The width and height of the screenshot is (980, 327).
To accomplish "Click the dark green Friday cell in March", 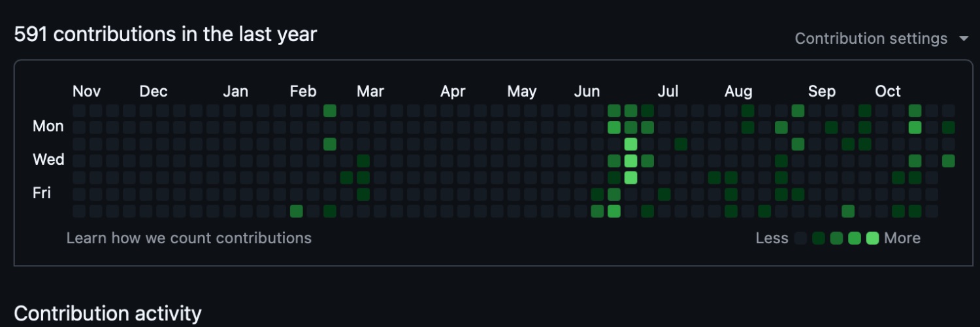I will 363,194.
